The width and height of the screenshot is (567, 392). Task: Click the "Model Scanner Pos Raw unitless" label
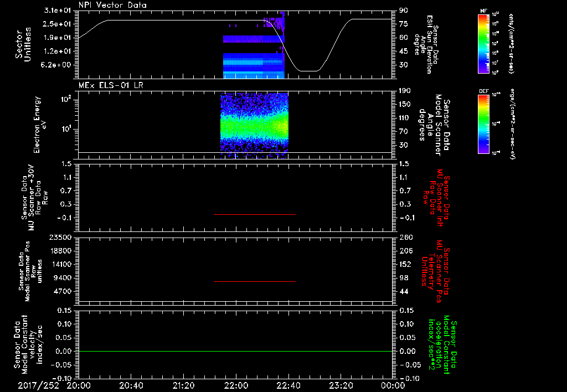click(30, 271)
